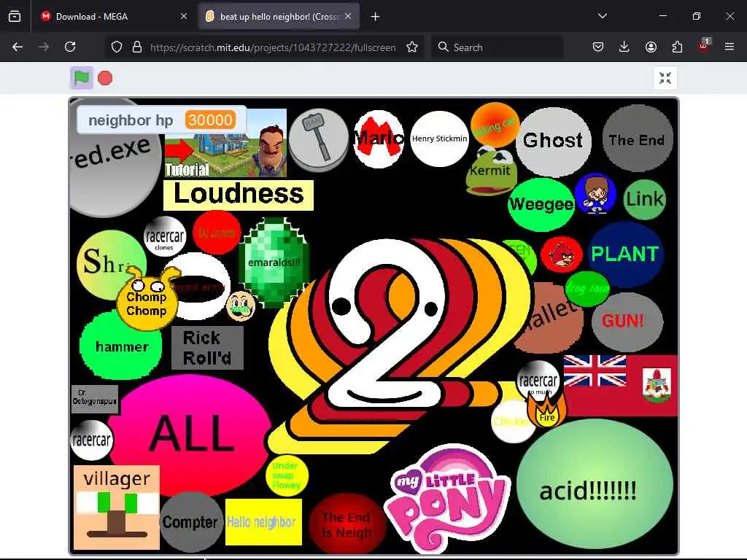Select the Rick Roll'd gray box

207,348
